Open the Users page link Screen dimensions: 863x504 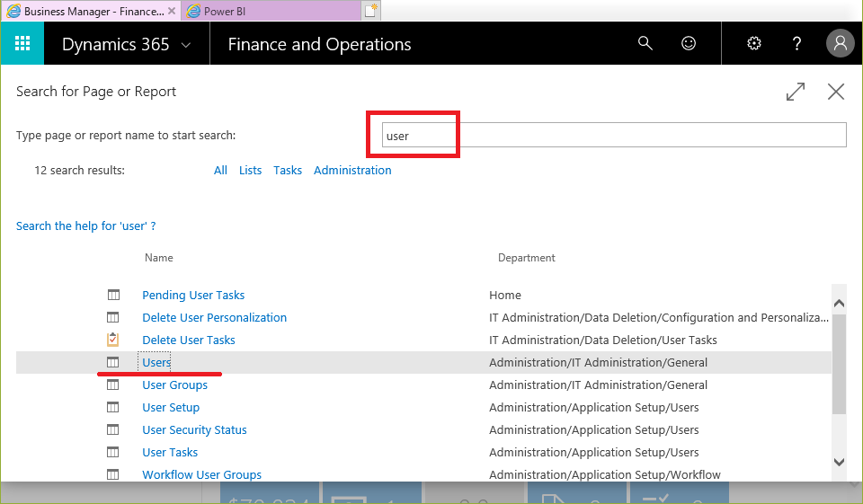156,363
